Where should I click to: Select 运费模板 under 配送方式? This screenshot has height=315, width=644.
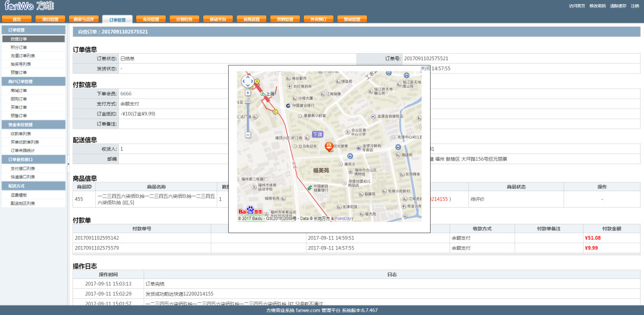[x=19, y=194]
